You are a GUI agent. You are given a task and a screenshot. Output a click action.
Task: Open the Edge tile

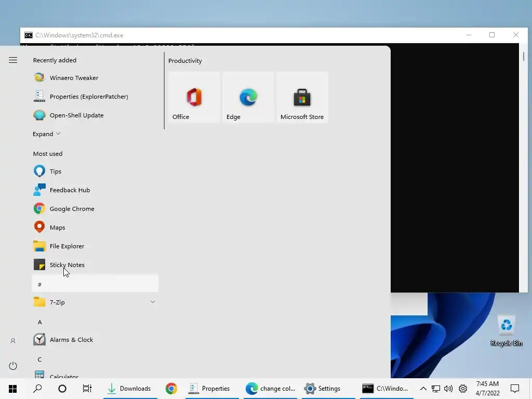tap(248, 97)
